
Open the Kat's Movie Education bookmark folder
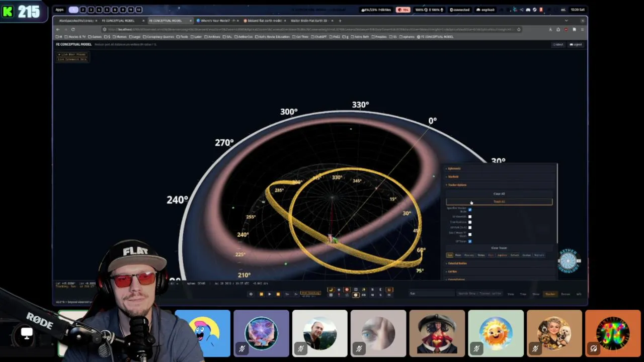click(271, 37)
